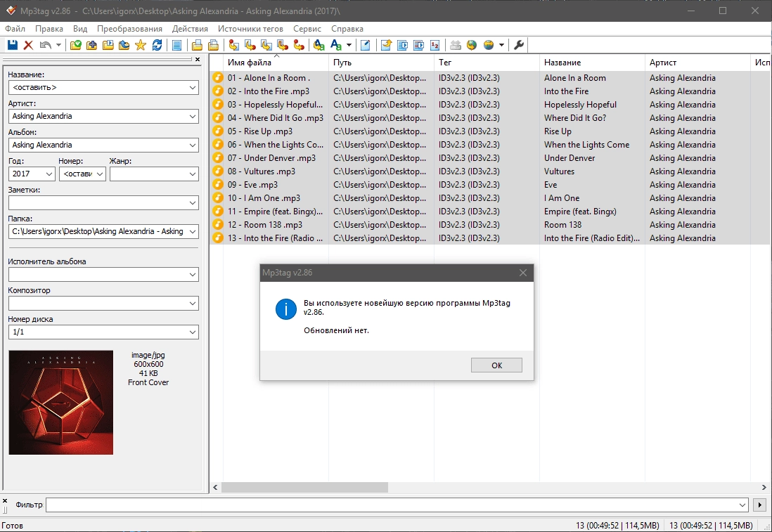Image resolution: width=772 pixels, height=532 pixels.
Task: Open the Преобразования menu
Action: coord(129,29)
